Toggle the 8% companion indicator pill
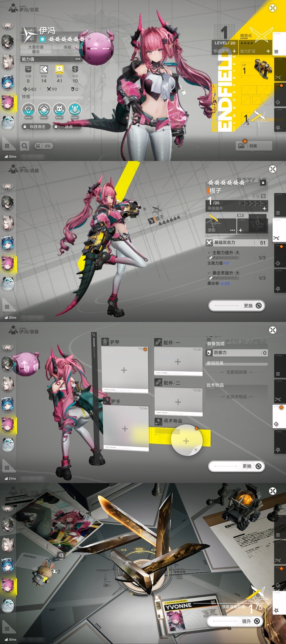Image resolution: width=286 pixels, height=644 pixels. point(43,146)
